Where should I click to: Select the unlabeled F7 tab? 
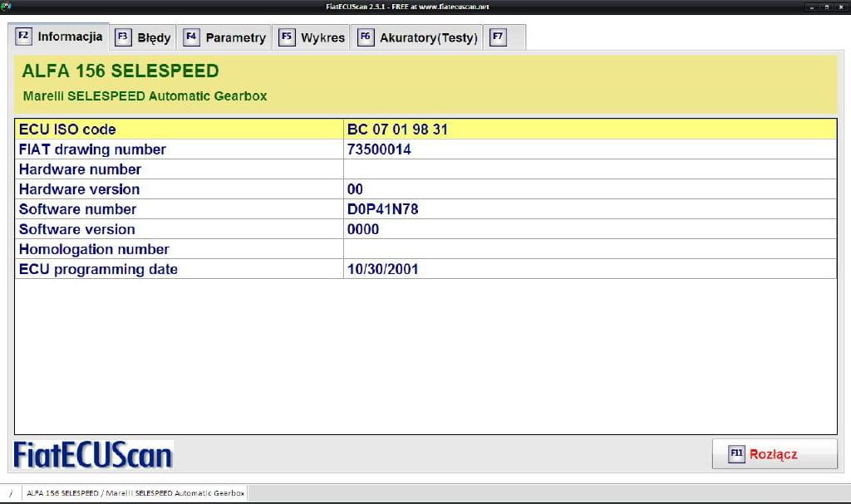504,37
